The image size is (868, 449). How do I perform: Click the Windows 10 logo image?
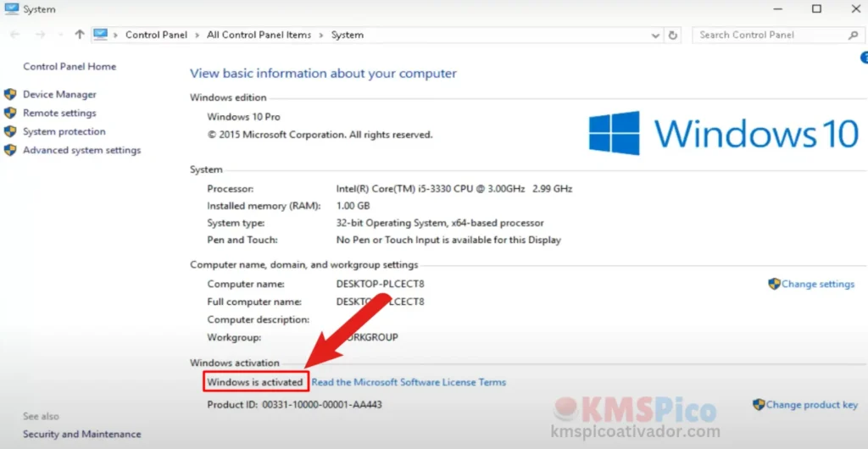tap(723, 133)
